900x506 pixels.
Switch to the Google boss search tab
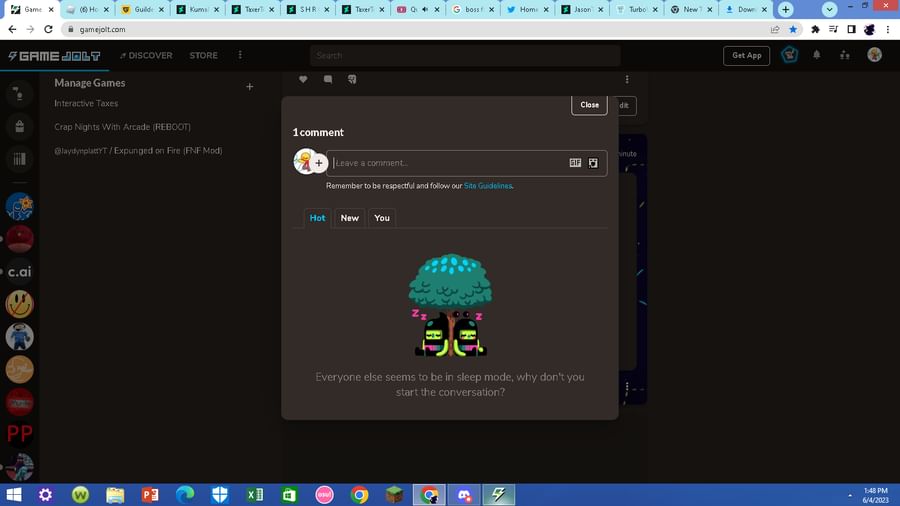(472, 9)
